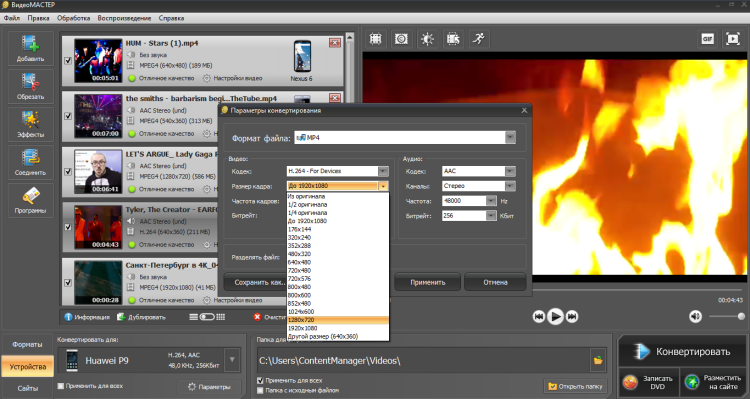This screenshot has height=399, width=750.
Task: Select 1280x720 in the frame size list
Action: (338, 320)
